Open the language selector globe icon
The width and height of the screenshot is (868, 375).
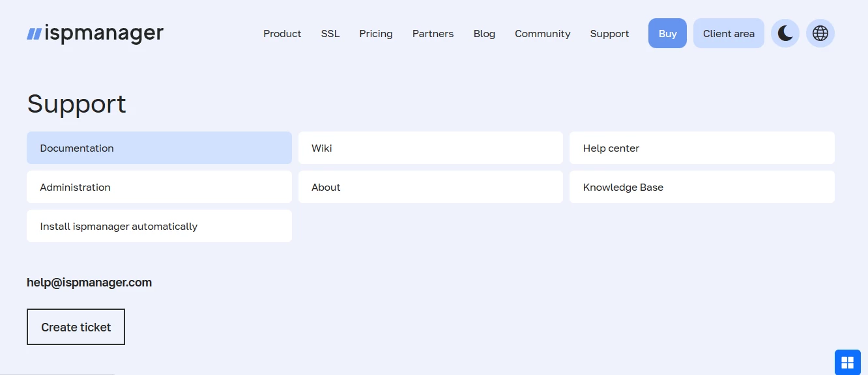click(820, 33)
